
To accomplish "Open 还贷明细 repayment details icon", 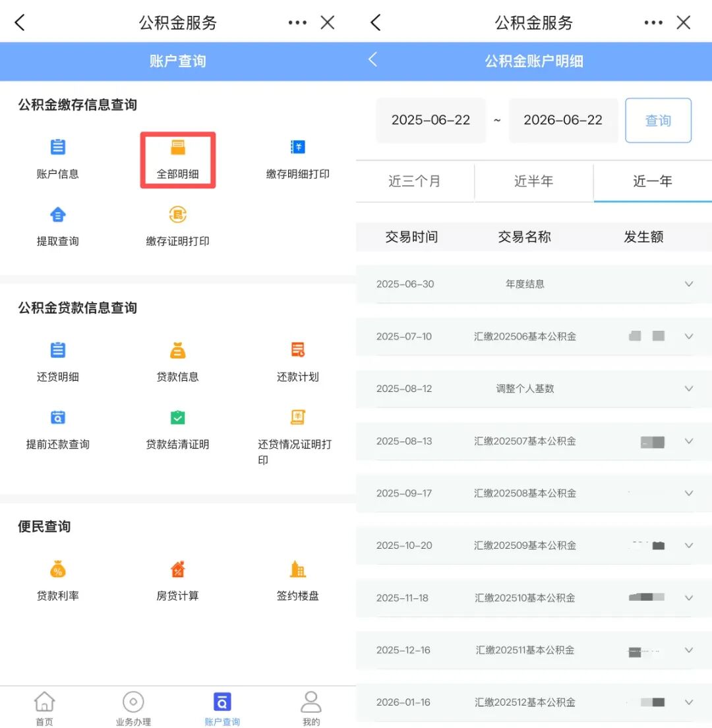I will click(57, 350).
